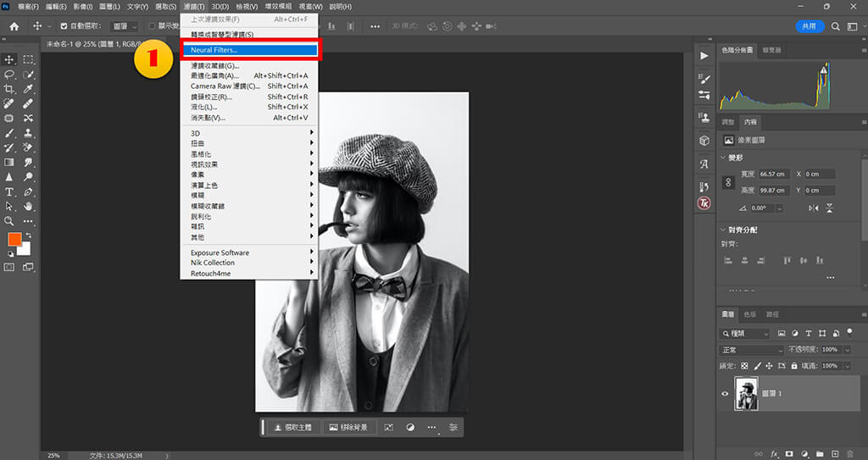The image size is (868, 460).
Task: Open the 填滿 fill dropdown arrow
Action: tap(847, 366)
